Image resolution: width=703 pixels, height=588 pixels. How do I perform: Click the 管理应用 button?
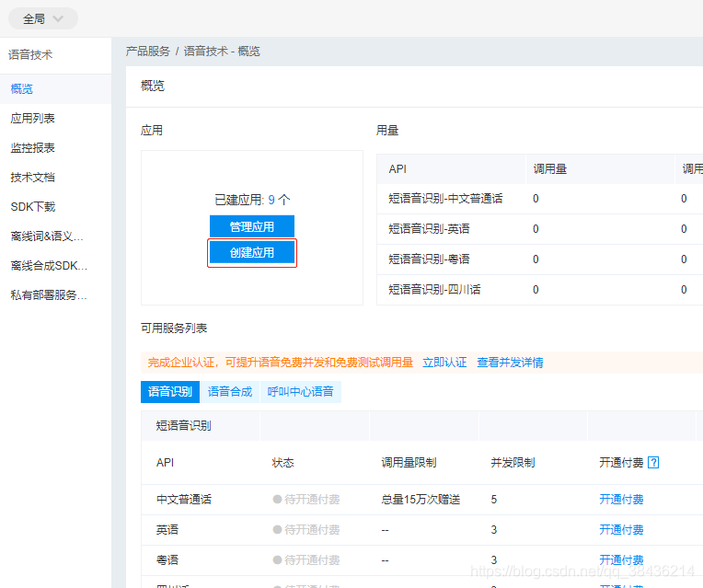pyautogui.click(x=252, y=226)
